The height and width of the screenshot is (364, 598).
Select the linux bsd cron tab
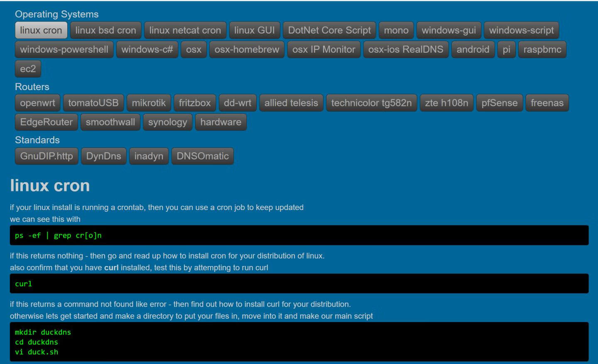tap(105, 30)
